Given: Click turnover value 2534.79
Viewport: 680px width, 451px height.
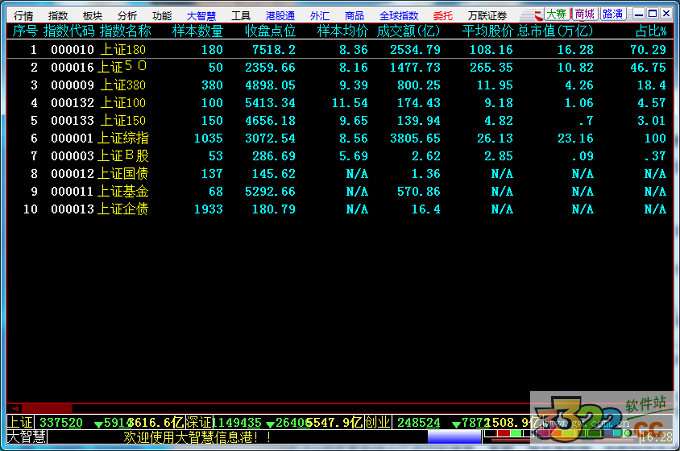Looking at the screenshot, I should (x=415, y=50).
